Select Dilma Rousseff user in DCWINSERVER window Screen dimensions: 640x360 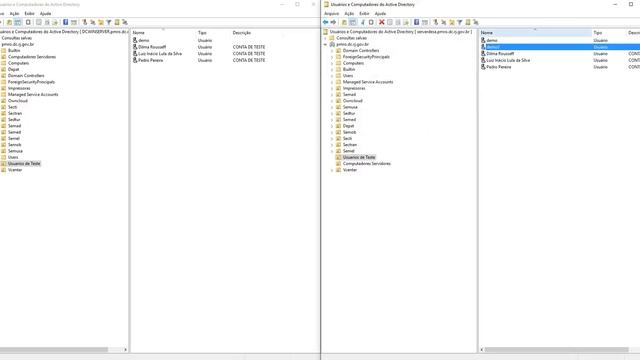click(152, 47)
